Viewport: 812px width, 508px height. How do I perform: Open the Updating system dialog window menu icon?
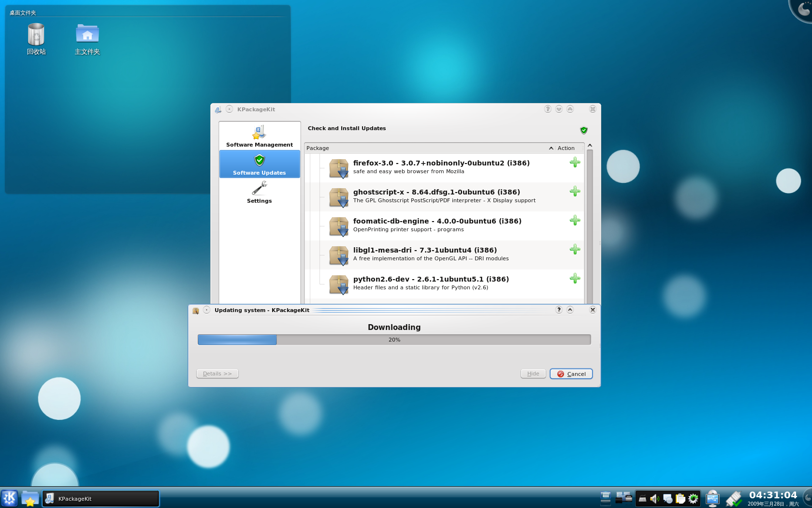click(x=196, y=311)
